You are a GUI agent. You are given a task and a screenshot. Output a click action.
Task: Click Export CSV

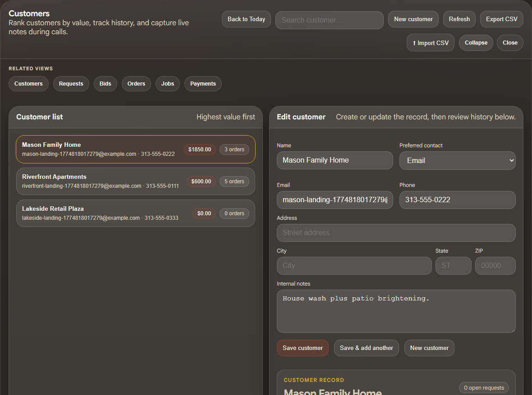click(x=501, y=19)
